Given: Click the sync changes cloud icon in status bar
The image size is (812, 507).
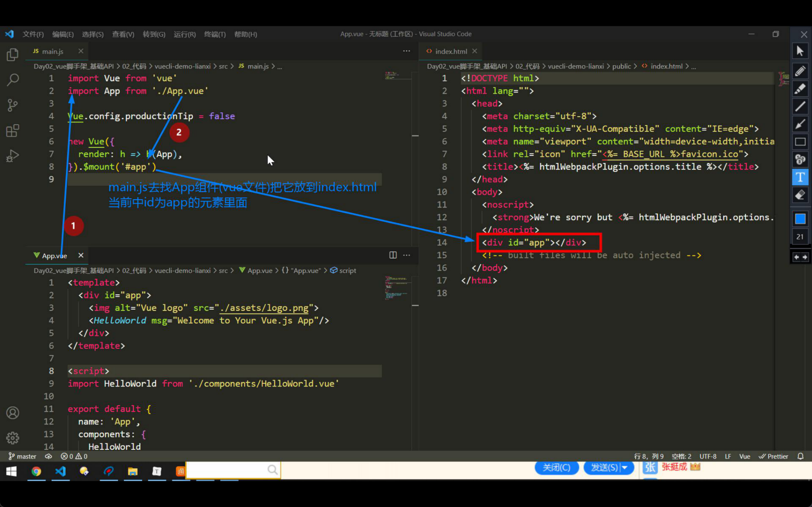Looking at the screenshot, I should 48,456.
